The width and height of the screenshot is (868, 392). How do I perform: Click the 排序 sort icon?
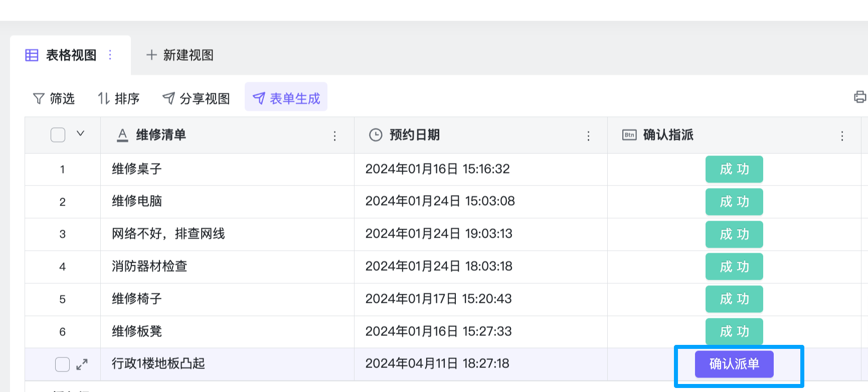(103, 99)
